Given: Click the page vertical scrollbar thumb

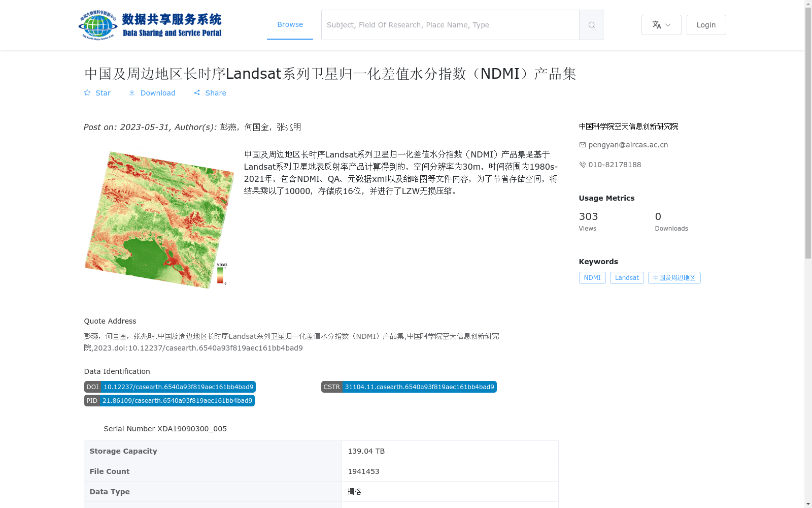Looking at the screenshot, I should (808, 133).
